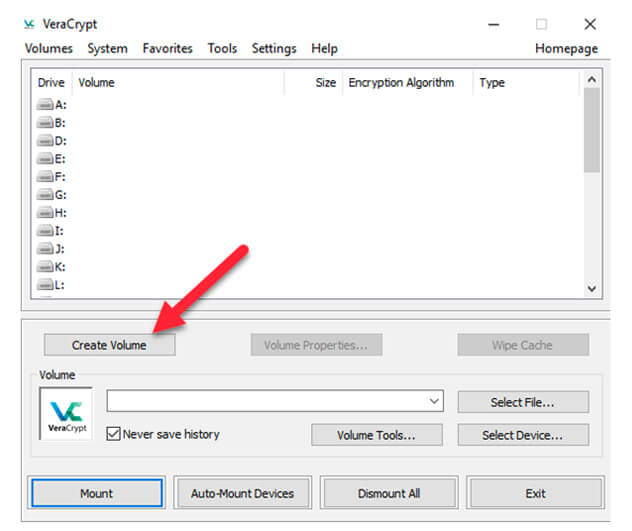This screenshot has width=632, height=531.
Task: Select drive L: icon in list
Action: click(x=45, y=285)
